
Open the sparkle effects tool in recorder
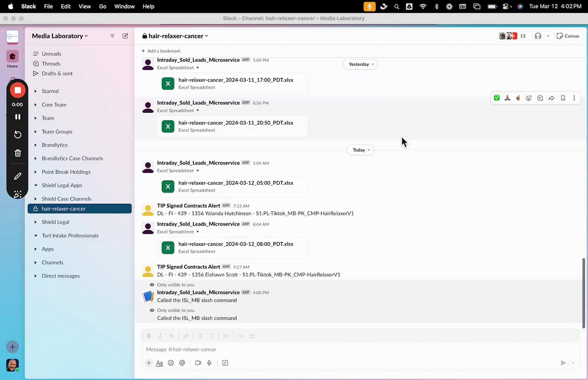coord(17,194)
